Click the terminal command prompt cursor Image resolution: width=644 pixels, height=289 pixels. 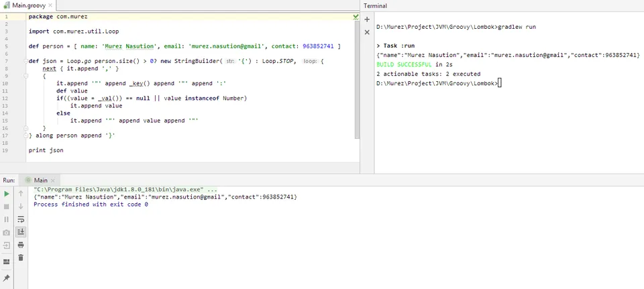499,83
